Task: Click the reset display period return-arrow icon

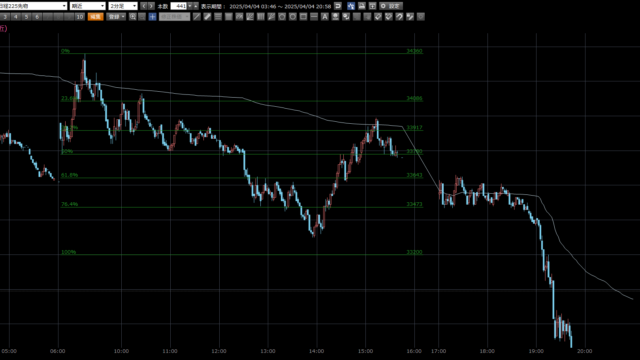Action: point(338,6)
